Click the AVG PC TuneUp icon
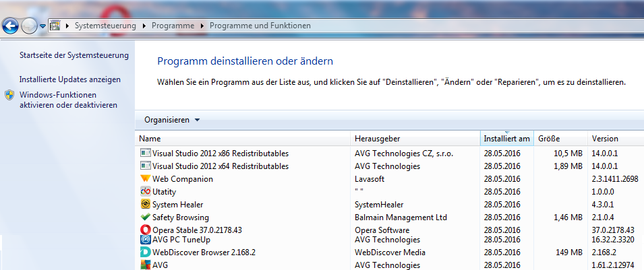The image size is (644, 270). coord(145,239)
